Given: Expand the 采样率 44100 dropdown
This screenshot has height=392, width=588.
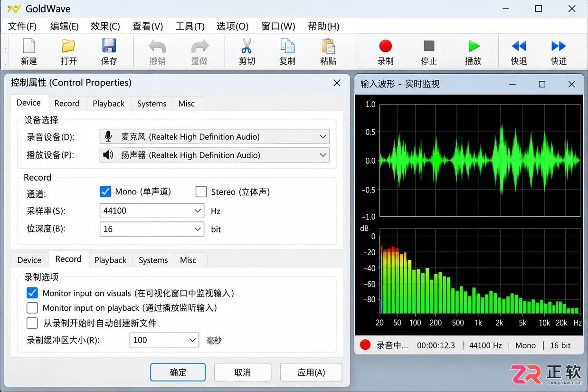Looking at the screenshot, I should point(152,210).
